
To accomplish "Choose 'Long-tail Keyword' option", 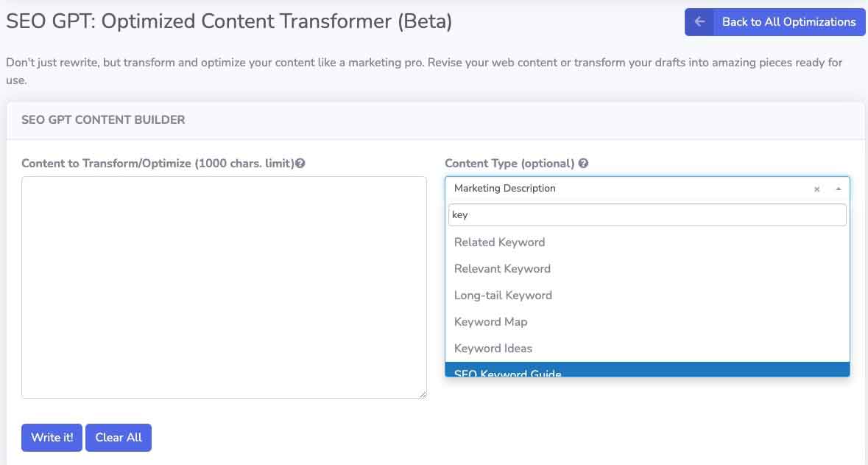I will click(647, 296).
